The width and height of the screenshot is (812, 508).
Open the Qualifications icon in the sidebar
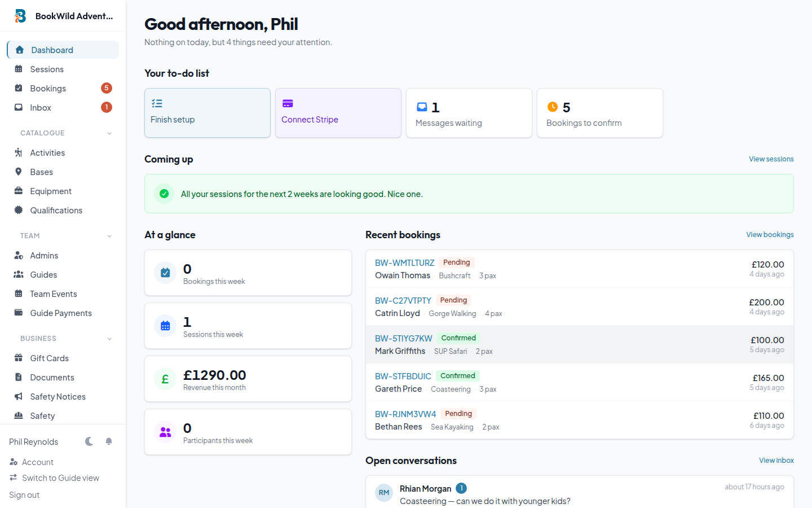[x=19, y=210]
